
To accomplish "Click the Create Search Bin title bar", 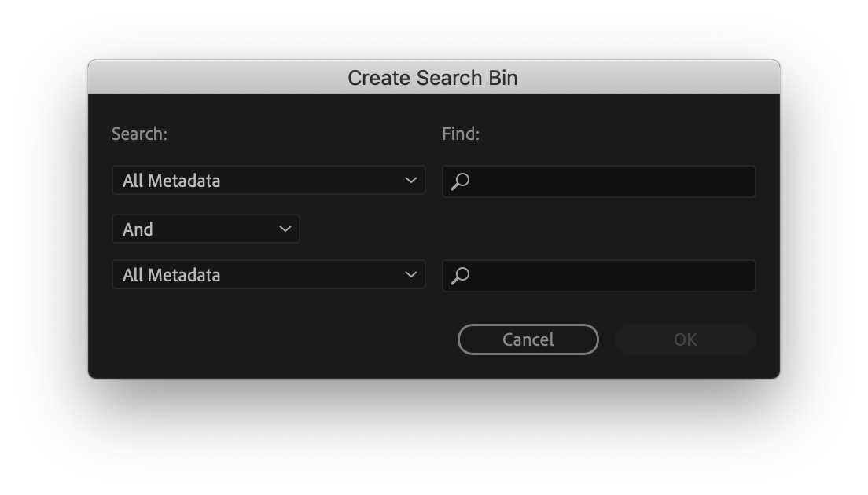I will (433, 78).
